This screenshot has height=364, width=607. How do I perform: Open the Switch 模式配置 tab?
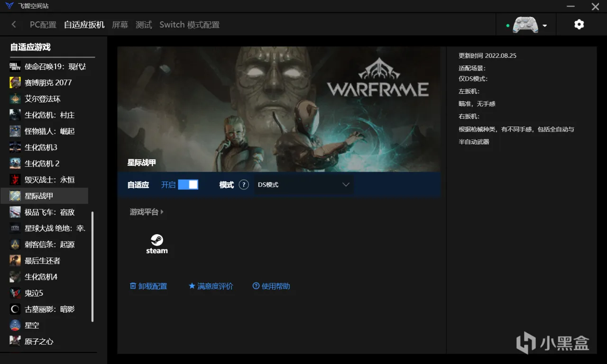(x=190, y=25)
